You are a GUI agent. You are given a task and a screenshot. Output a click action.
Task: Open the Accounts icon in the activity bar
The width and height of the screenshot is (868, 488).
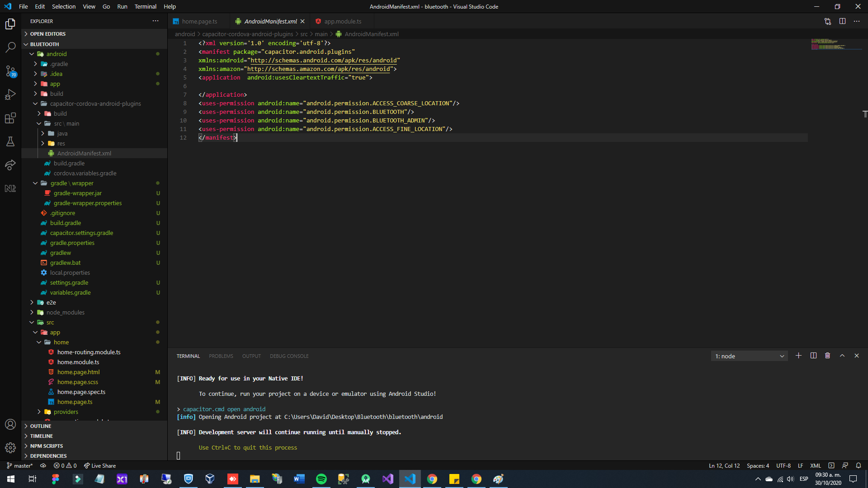[10, 424]
